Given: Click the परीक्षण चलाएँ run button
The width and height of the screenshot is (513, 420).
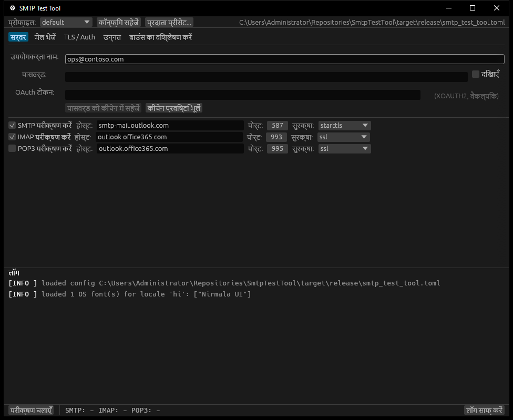Looking at the screenshot, I should [32, 410].
